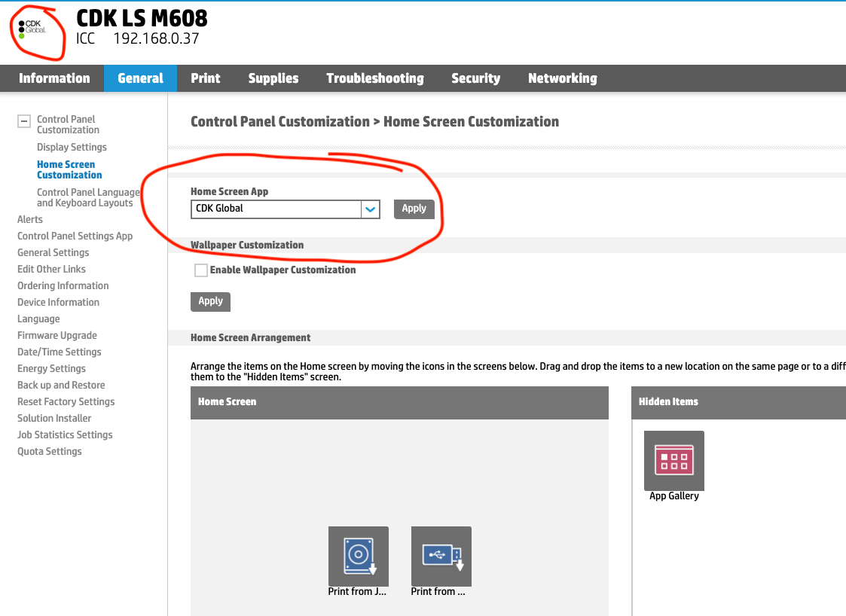The width and height of the screenshot is (846, 616).
Task: Switch to the Security tab
Action: point(475,78)
